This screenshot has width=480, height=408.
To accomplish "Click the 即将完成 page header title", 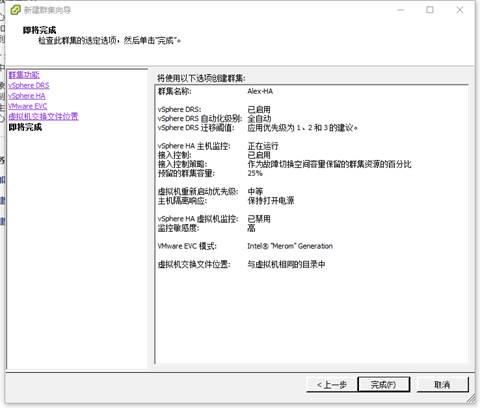I will pyautogui.click(x=39, y=30).
